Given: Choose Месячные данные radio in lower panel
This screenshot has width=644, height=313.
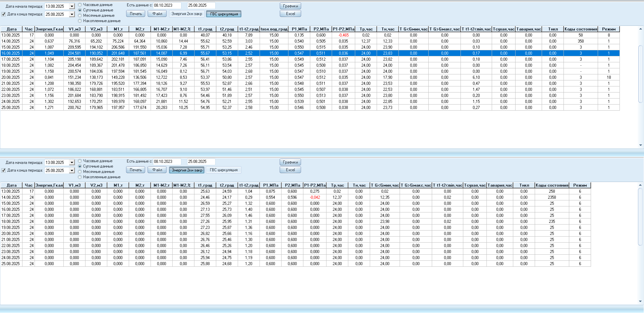Looking at the screenshot, I should [80, 172].
